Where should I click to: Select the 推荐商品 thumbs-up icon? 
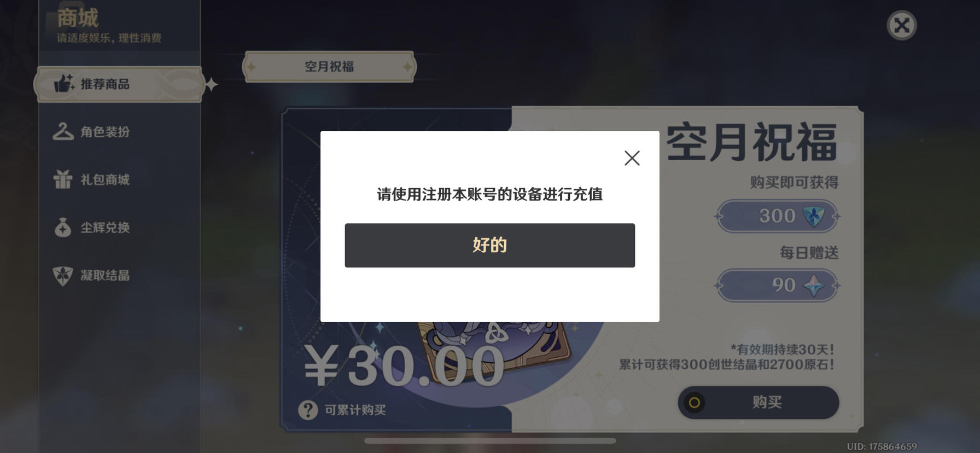64,84
